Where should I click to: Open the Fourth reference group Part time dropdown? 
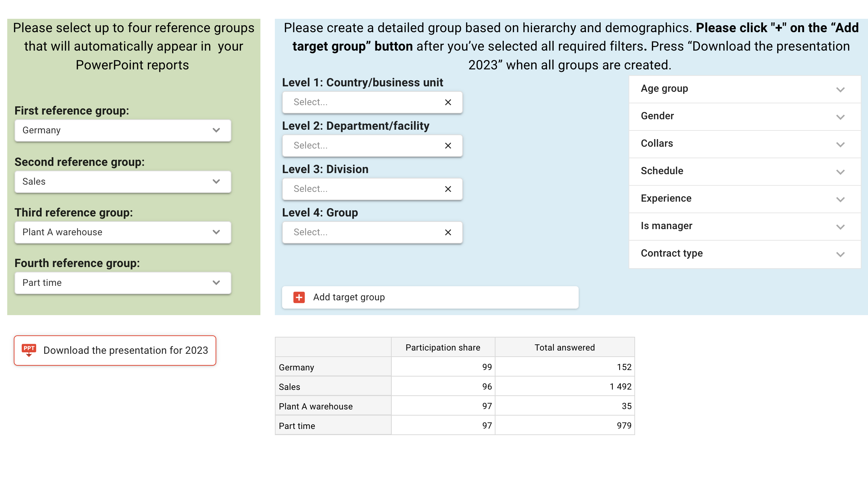click(x=123, y=283)
